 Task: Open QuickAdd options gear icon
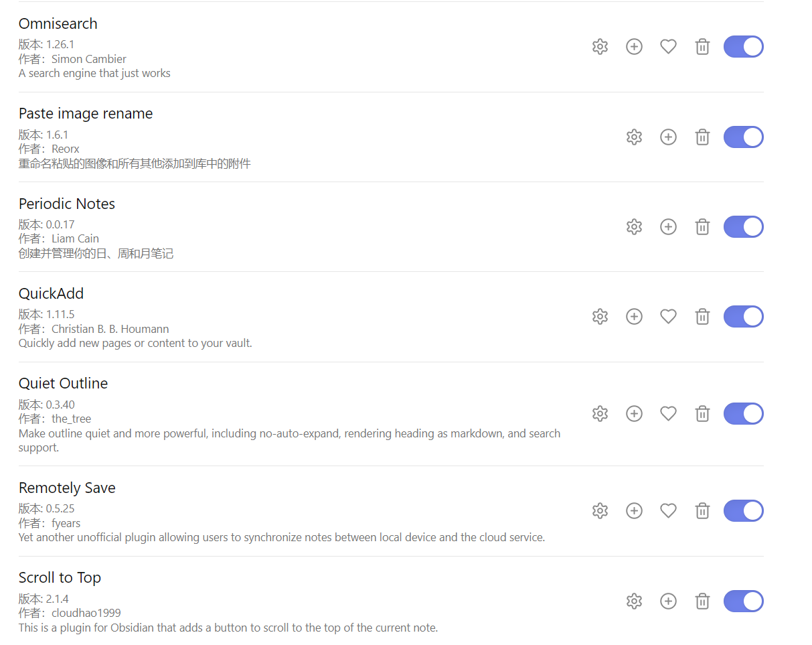coord(600,317)
